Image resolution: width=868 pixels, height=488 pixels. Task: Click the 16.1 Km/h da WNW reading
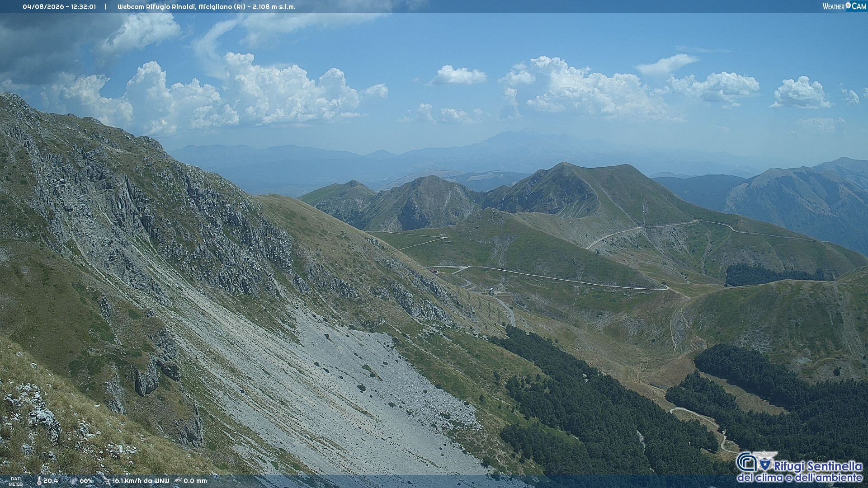(141, 481)
